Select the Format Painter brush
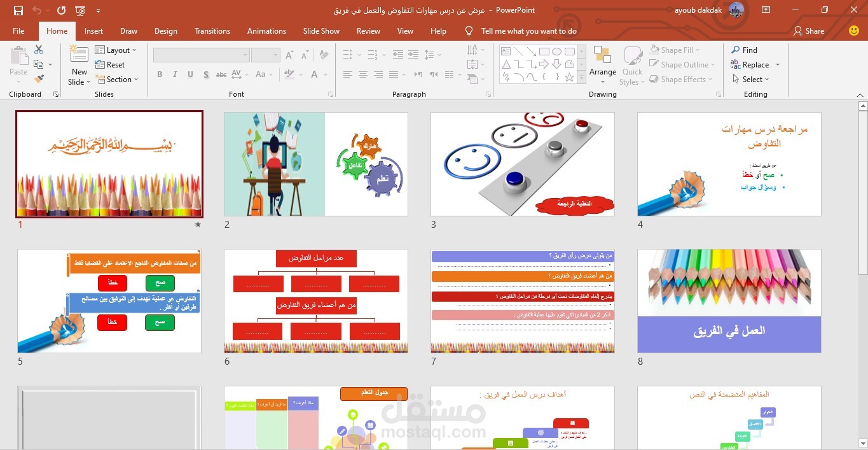 pyautogui.click(x=39, y=79)
